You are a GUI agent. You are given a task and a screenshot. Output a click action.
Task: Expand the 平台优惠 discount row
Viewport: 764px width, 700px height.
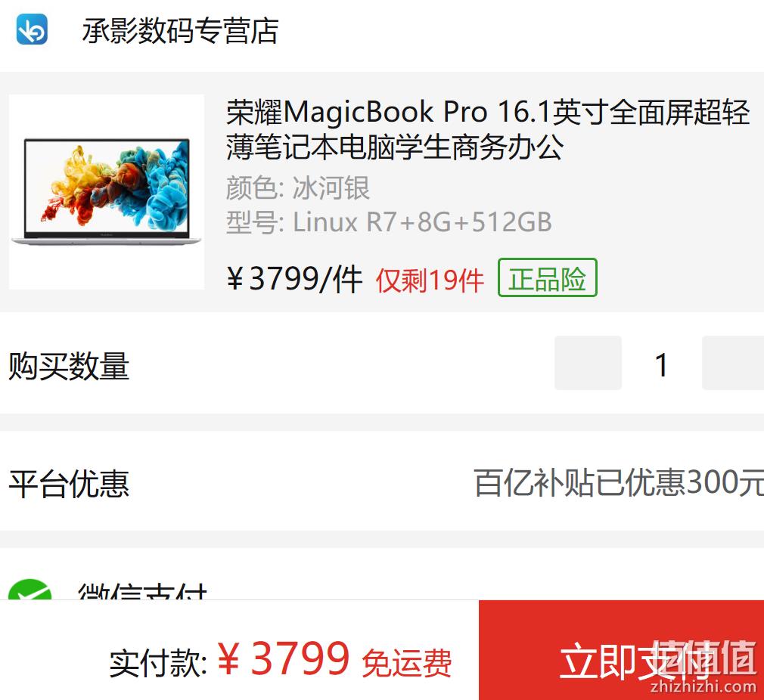382,483
